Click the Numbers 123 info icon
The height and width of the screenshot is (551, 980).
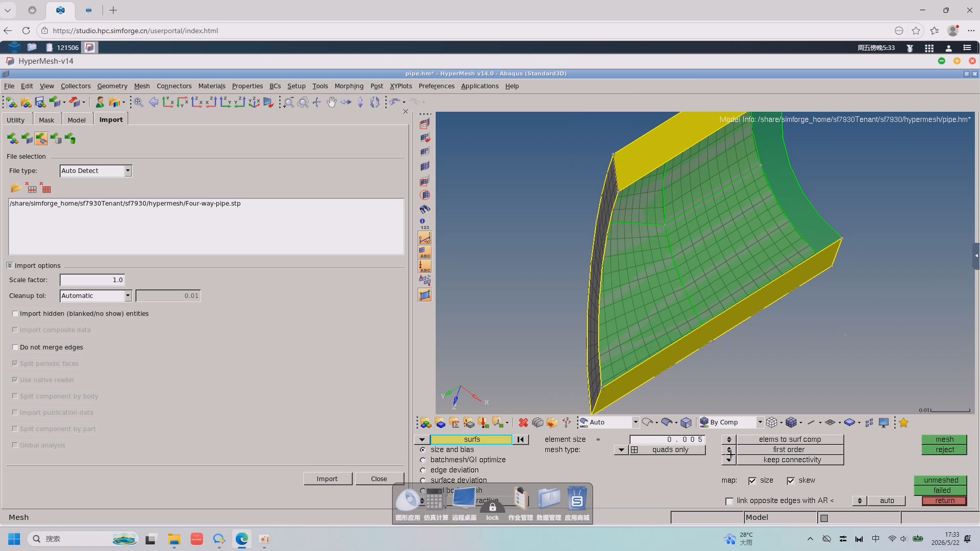pyautogui.click(x=425, y=223)
